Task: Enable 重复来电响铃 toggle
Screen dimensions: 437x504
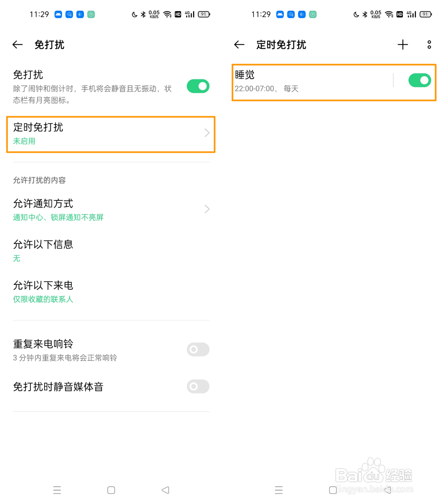Action: pyautogui.click(x=198, y=349)
